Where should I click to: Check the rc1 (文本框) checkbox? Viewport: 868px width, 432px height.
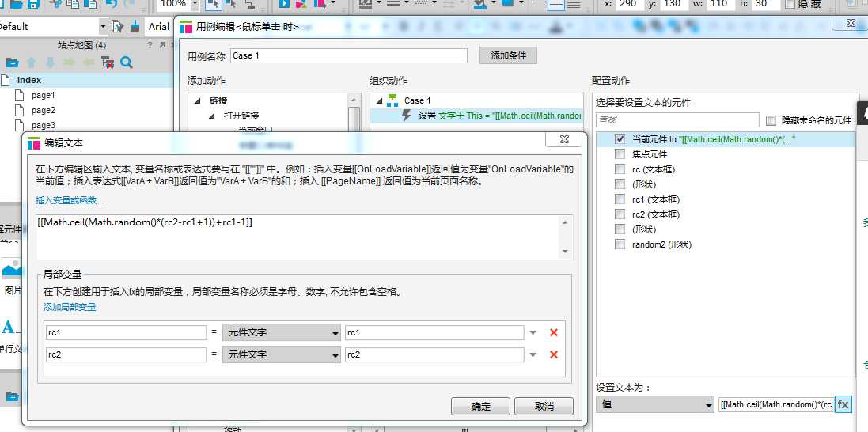coord(620,199)
